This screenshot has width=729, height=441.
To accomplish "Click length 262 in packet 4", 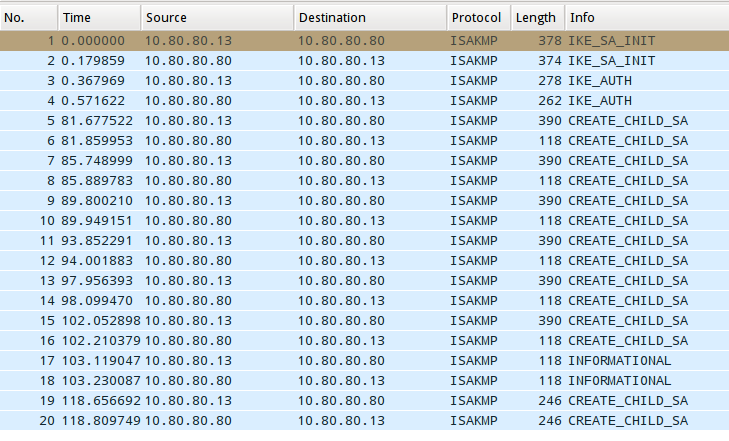I will [x=550, y=101].
